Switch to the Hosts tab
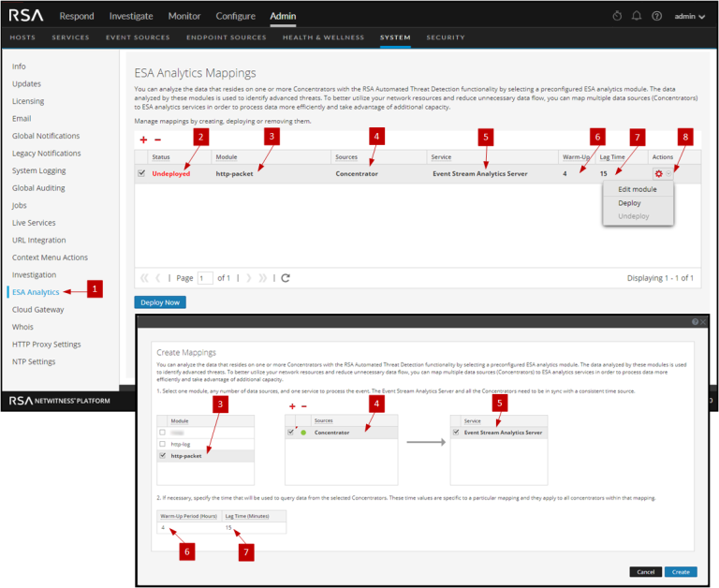The width and height of the screenshot is (719, 588). coord(22,37)
